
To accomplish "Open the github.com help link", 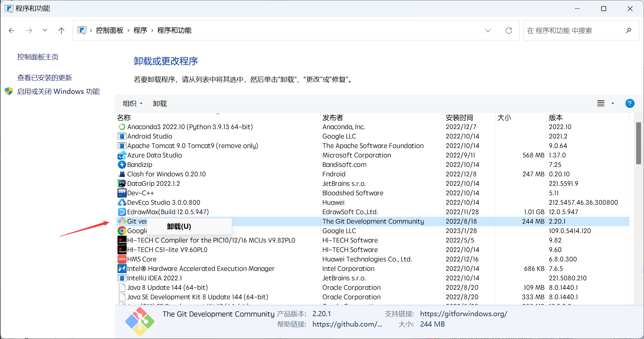I will pyautogui.click(x=347, y=324).
